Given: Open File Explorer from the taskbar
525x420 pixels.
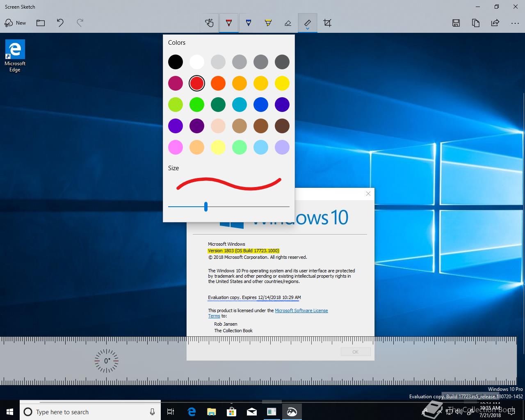Looking at the screenshot, I should 212,412.
